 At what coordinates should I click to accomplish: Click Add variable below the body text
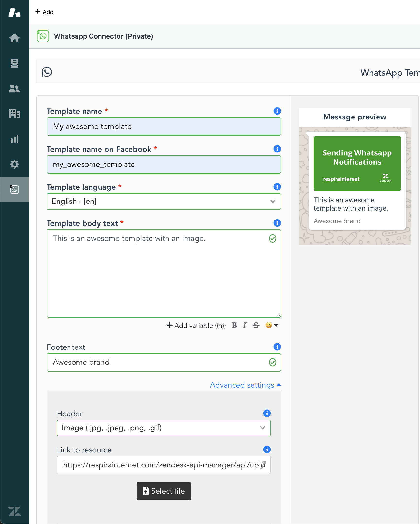196,325
